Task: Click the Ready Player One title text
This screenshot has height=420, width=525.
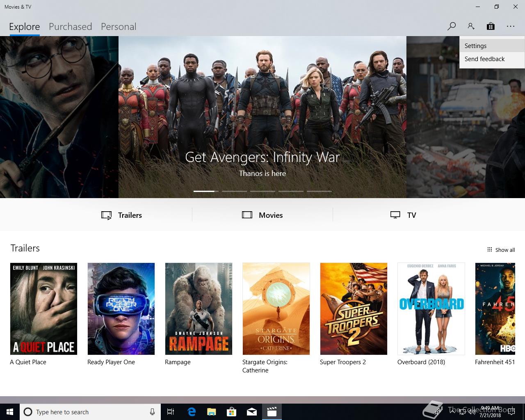Action: (x=111, y=362)
